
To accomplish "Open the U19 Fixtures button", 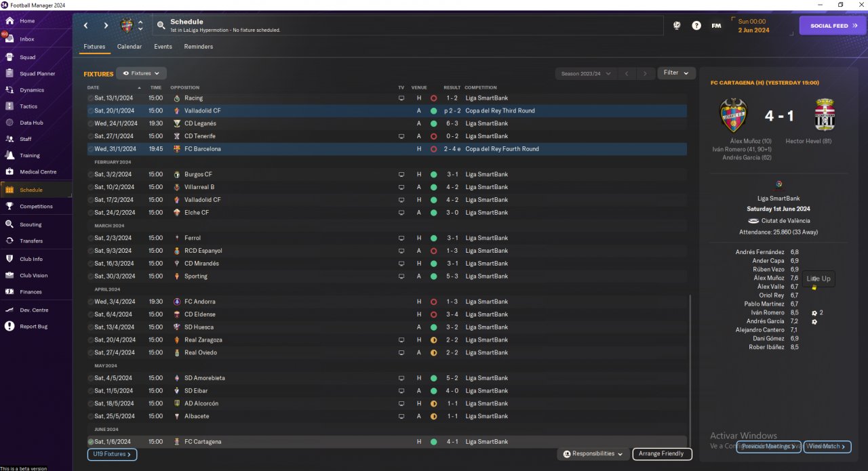I will [112, 454].
